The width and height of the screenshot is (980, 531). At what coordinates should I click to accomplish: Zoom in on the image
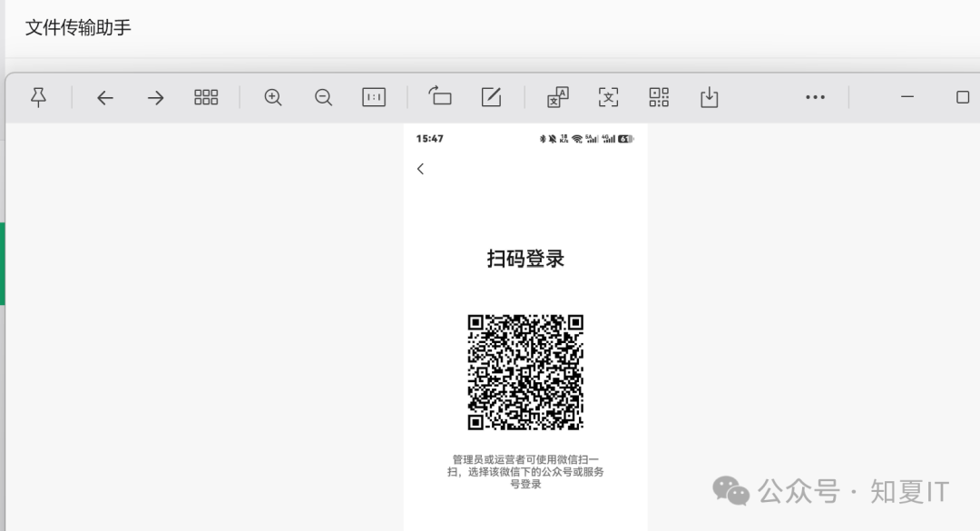point(273,97)
